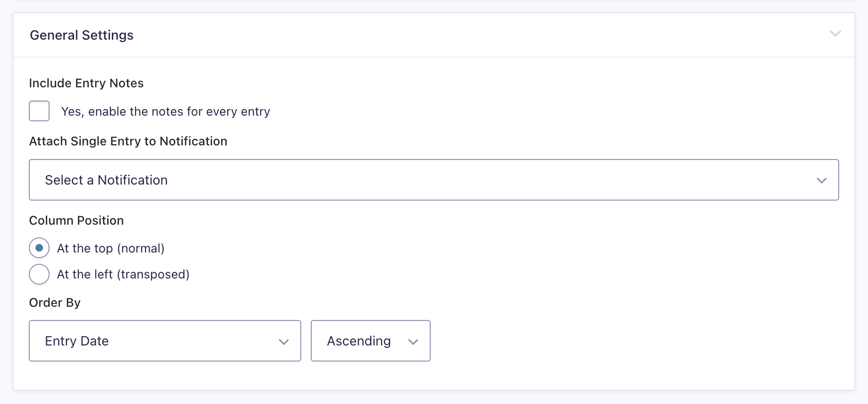Collapse the General Settings section chevron
The image size is (868, 404).
click(x=835, y=34)
